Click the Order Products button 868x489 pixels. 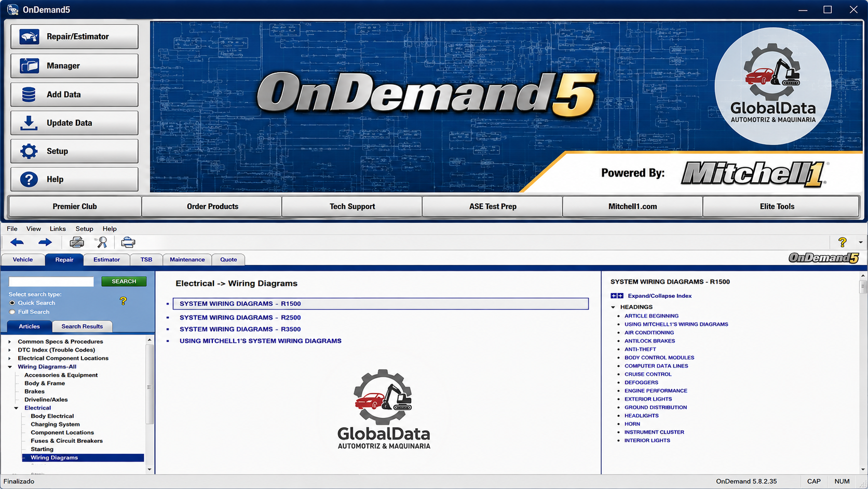pyautogui.click(x=212, y=206)
